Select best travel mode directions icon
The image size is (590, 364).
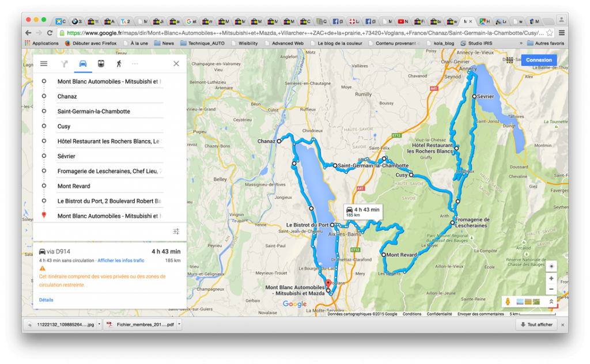(x=65, y=63)
